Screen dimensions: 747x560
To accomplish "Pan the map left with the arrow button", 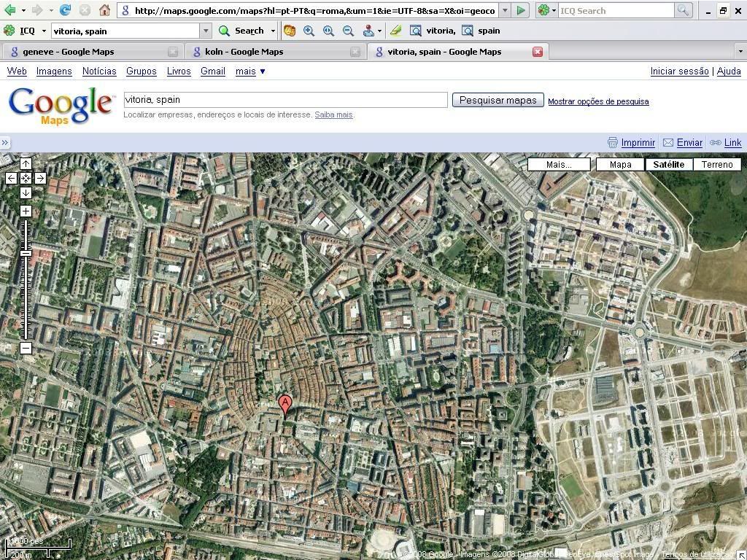I will coord(12,178).
